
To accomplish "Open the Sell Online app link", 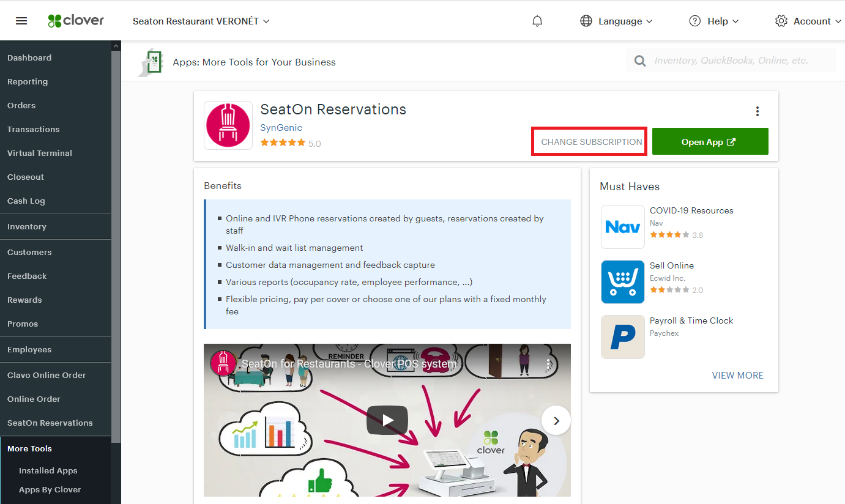I will tap(671, 265).
